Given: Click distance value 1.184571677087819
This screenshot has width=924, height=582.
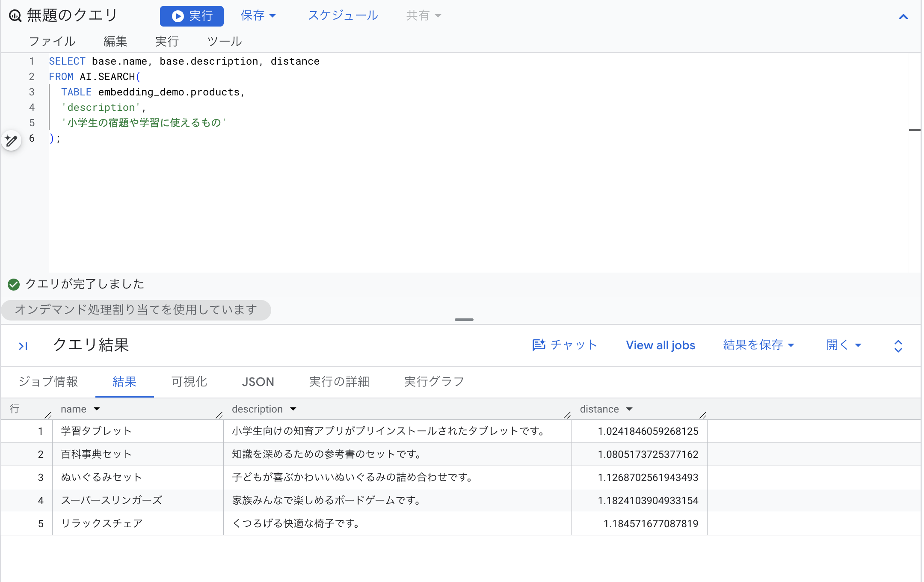Looking at the screenshot, I should (x=651, y=524).
